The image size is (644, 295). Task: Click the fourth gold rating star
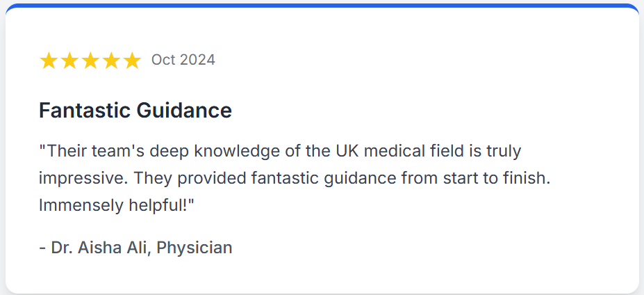[x=111, y=61]
